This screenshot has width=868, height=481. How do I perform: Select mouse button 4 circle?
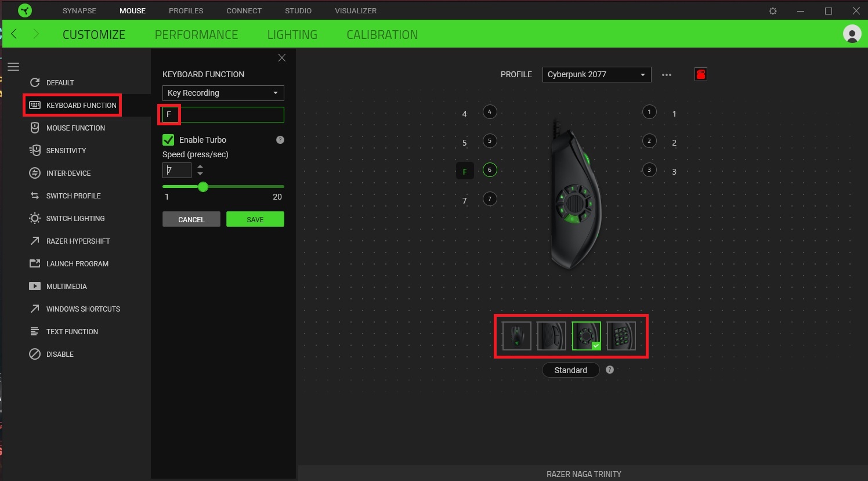(x=490, y=112)
